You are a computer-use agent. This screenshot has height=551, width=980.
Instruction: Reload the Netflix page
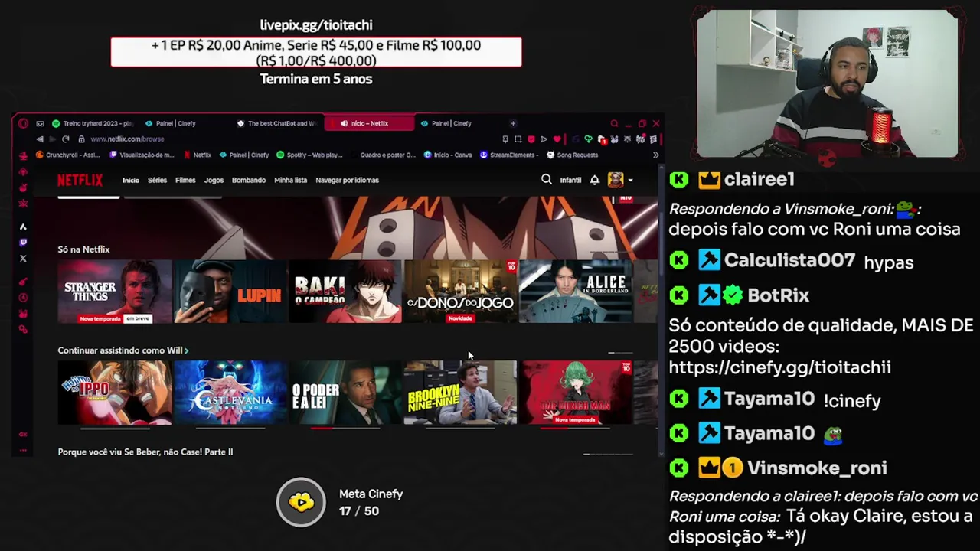tap(66, 139)
